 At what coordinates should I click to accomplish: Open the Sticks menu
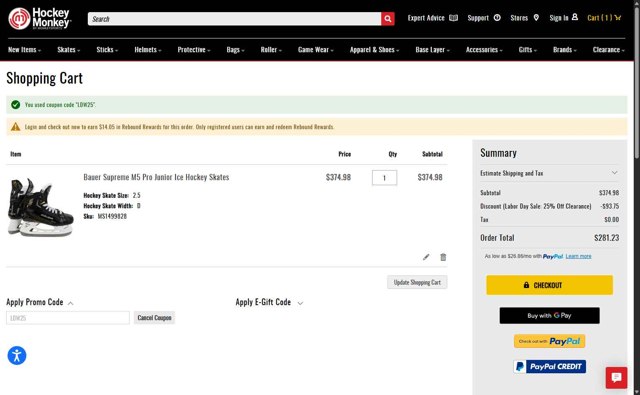[107, 50]
